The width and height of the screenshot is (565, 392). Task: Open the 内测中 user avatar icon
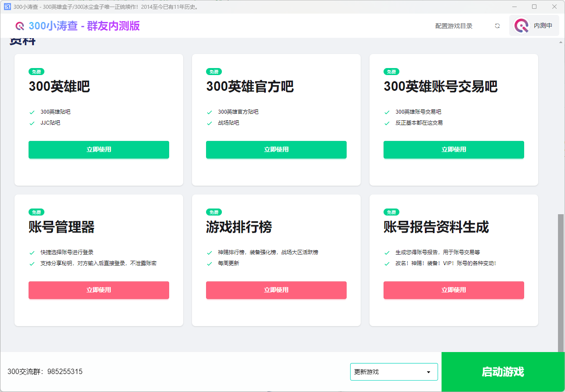point(522,26)
